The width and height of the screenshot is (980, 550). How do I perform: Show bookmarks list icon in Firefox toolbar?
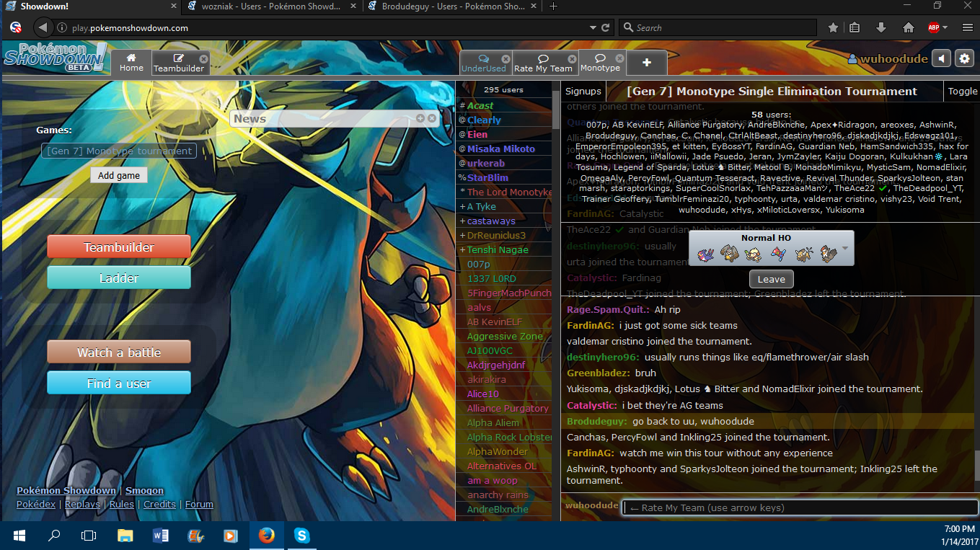coord(855,28)
